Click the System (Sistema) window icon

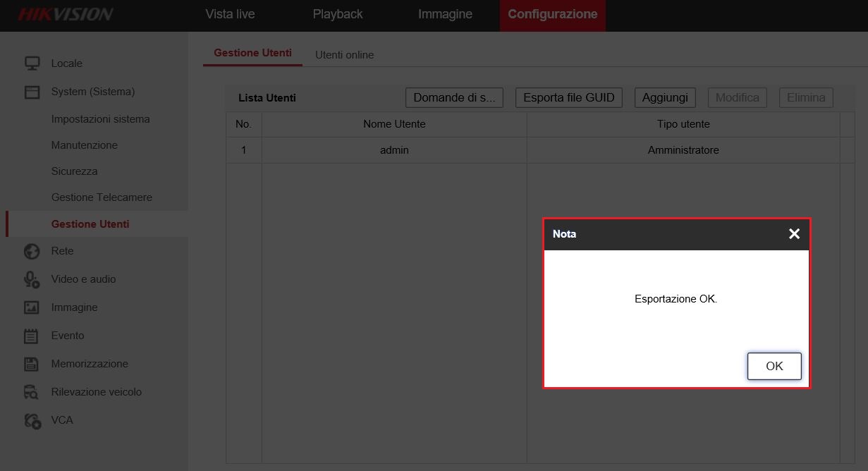[x=32, y=92]
